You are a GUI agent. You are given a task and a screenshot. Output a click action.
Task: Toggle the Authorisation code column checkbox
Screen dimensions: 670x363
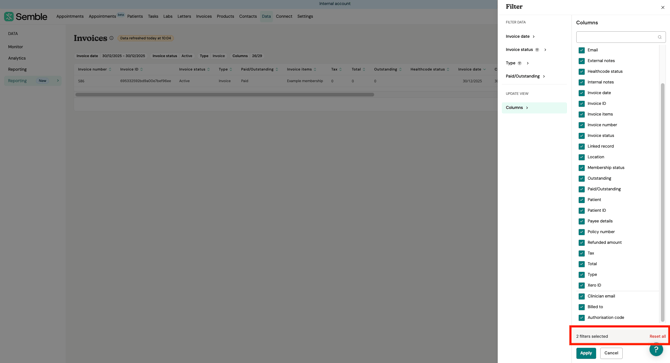point(582,317)
